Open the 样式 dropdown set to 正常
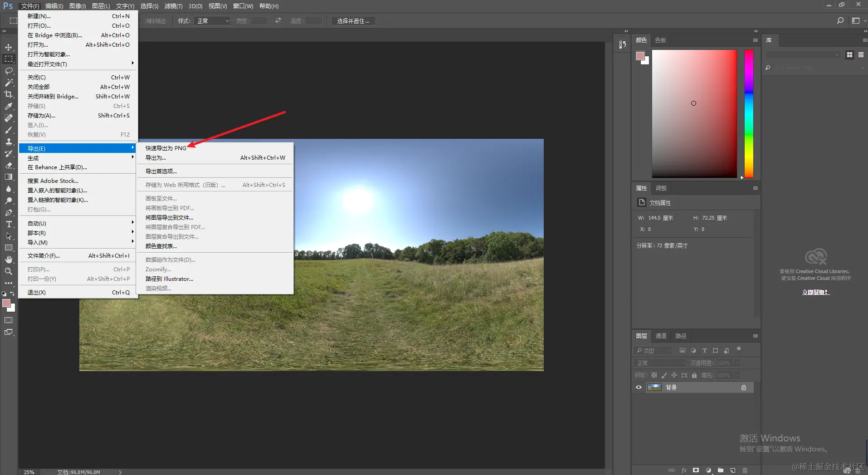Image resolution: width=868 pixels, height=475 pixels. point(212,21)
